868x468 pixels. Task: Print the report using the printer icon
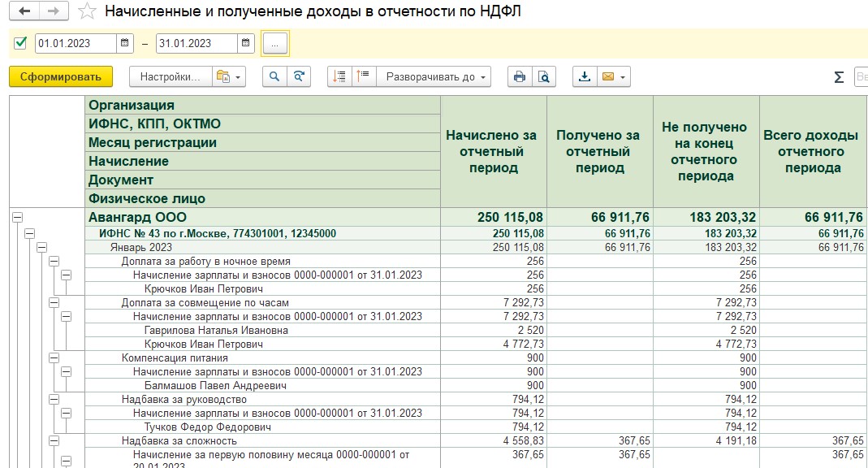click(x=519, y=77)
